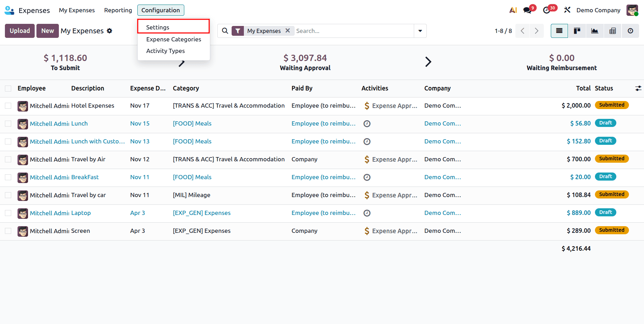644x324 pixels.
Task: Switch to the Kanban view
Action: (x=577, y=31)
